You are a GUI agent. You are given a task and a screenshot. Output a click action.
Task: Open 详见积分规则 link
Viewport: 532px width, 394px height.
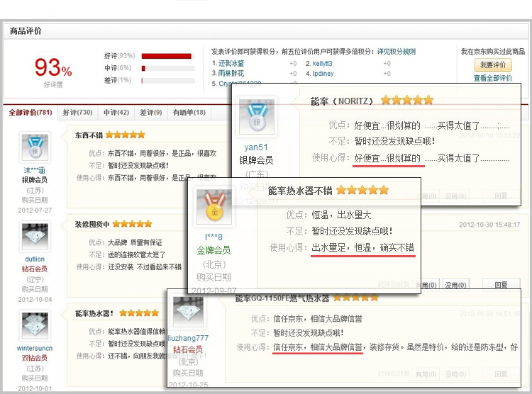pos(397,52)
